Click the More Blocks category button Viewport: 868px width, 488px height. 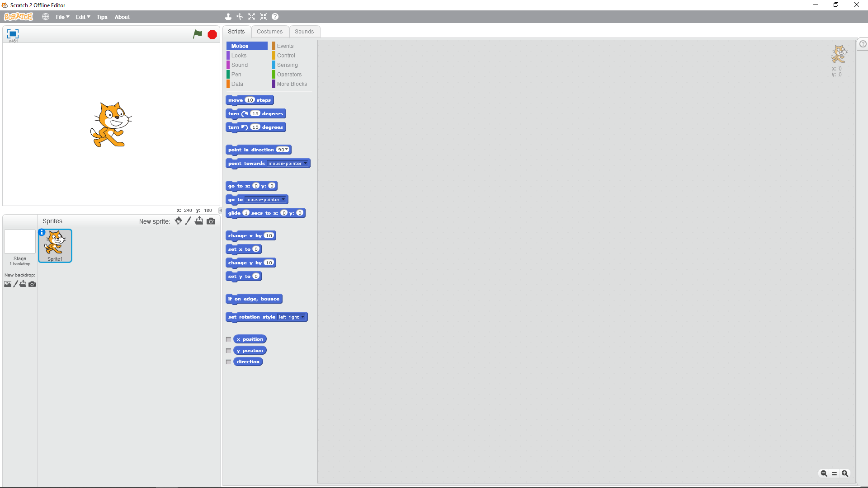[x=292, y=84]
